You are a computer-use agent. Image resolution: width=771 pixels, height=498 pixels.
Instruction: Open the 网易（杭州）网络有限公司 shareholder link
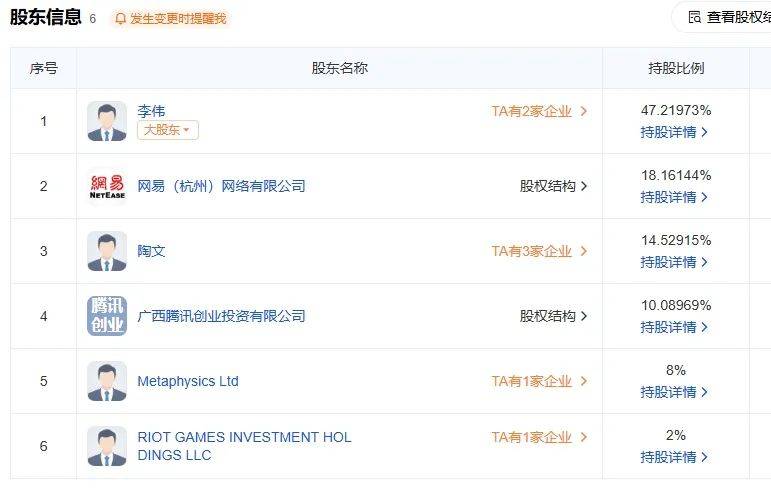(x=221, y=186)
